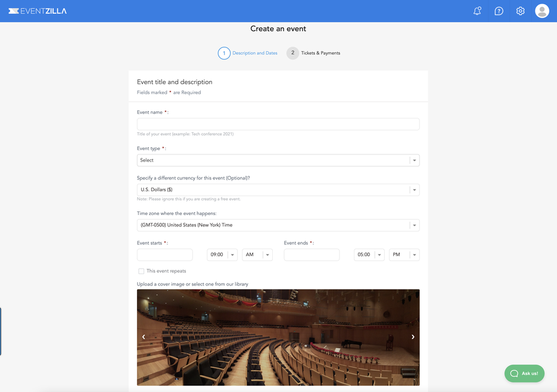Show the next cover image with right arrow
This screenshot has width=557, height=392.
[412, 337]
